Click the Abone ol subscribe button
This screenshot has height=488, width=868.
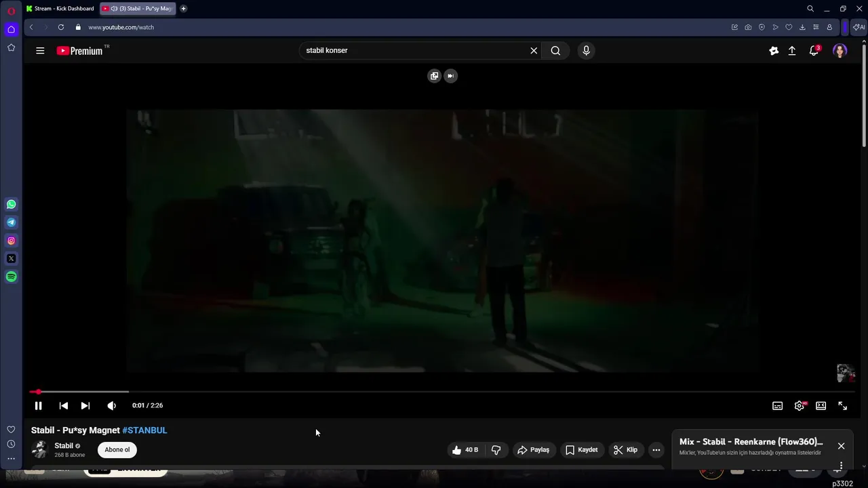pyautogui.click(x=117, y=449)
